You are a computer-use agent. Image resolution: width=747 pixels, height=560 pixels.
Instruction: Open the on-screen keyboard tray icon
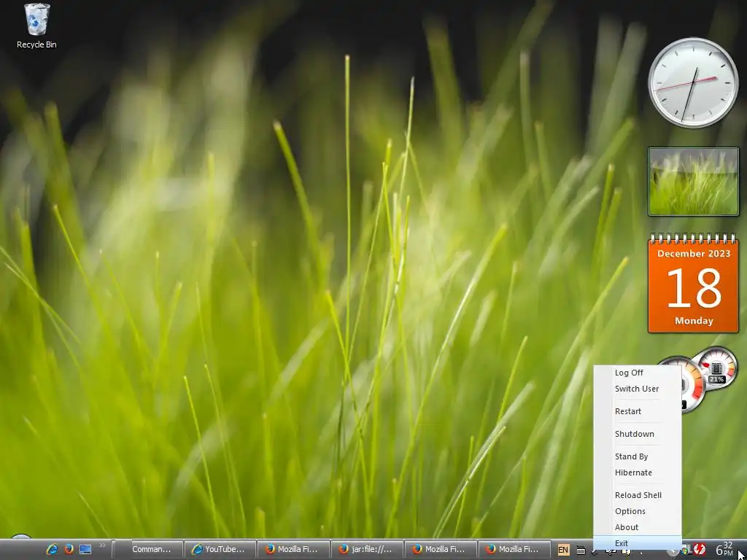click(x=581, y=551)
